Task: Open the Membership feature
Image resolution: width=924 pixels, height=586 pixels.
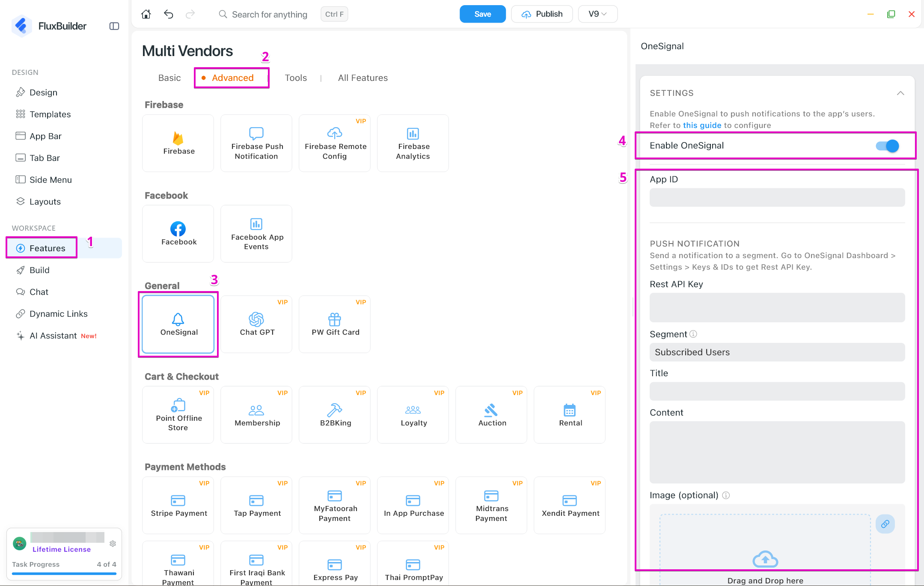Action: point(256,415)
